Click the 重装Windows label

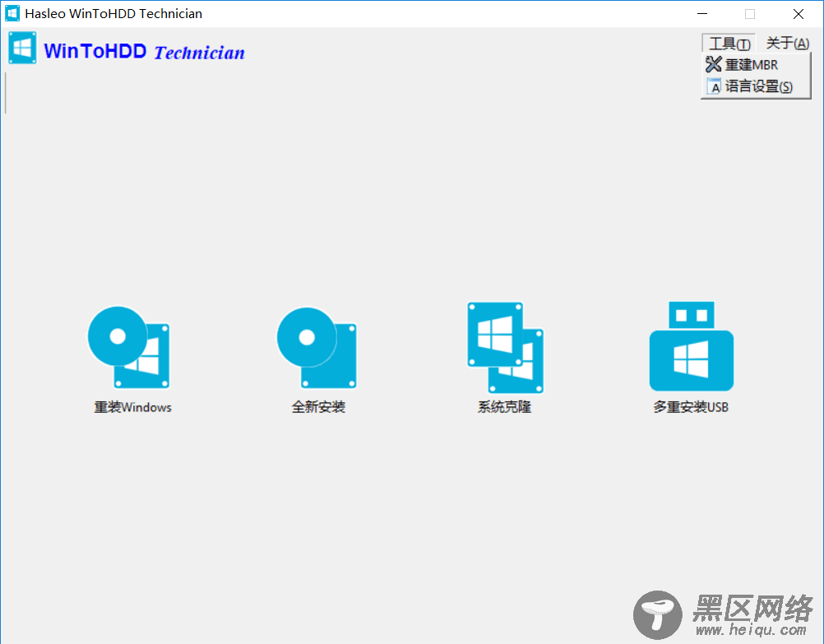133,407
